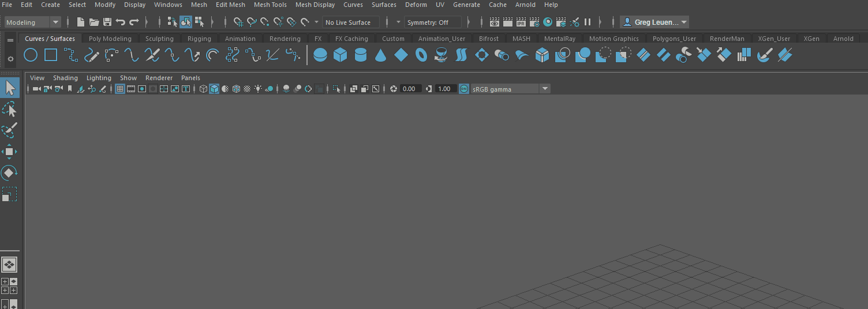
Task: Open the Hypershade sphere icon
Action: point(548,22)
